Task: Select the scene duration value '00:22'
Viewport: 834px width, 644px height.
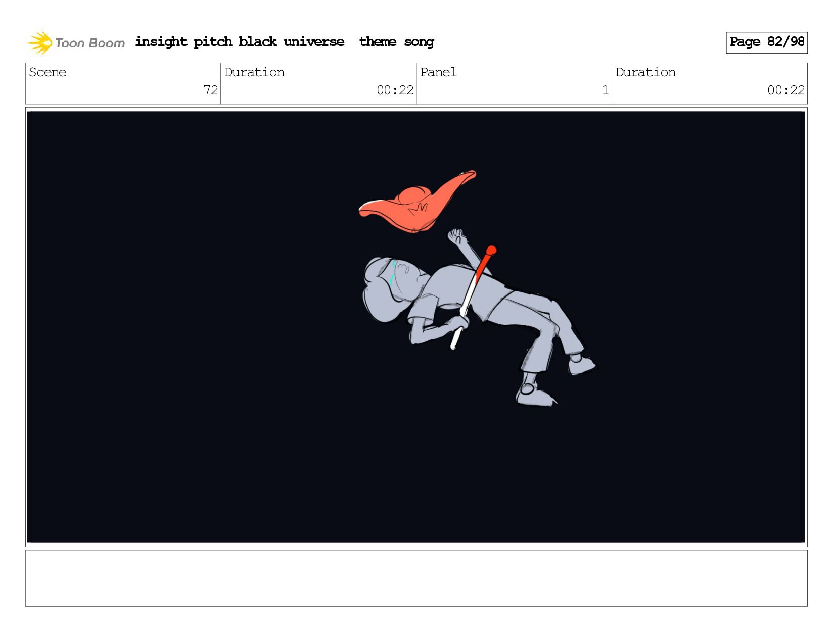Action: (395, 90)
